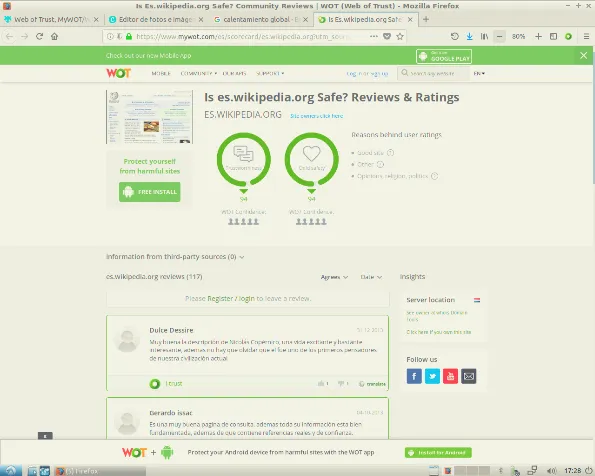Follow WOT on Facebook
This screenshot has height=476, width=595.
click(414, 376)
